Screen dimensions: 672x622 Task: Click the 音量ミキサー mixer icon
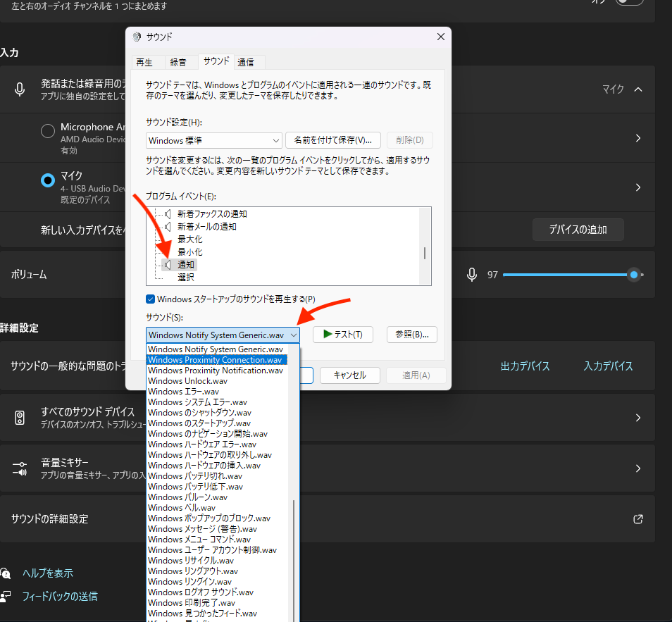click(x=20, y=468)
